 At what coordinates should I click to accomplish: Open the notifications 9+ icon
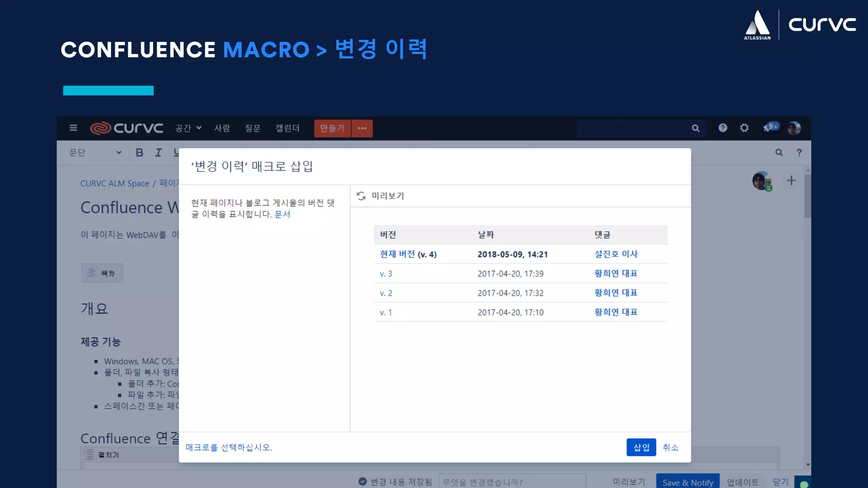click(x=771, y=127)
